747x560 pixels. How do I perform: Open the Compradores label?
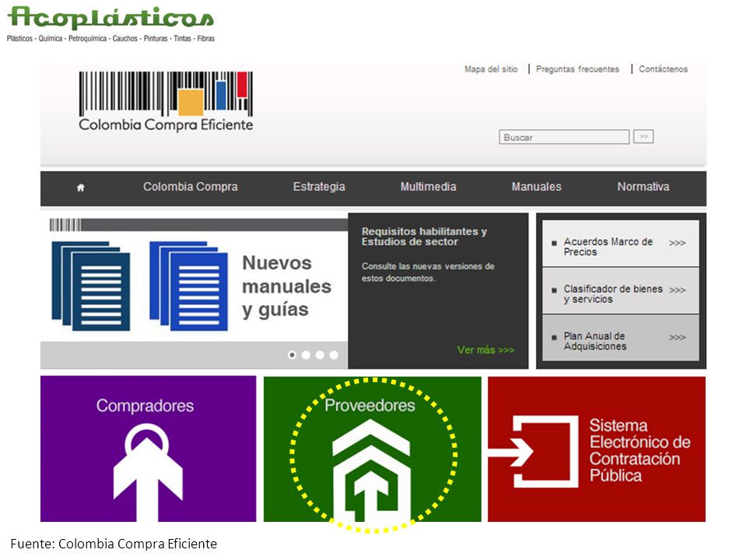click(145, 406)
